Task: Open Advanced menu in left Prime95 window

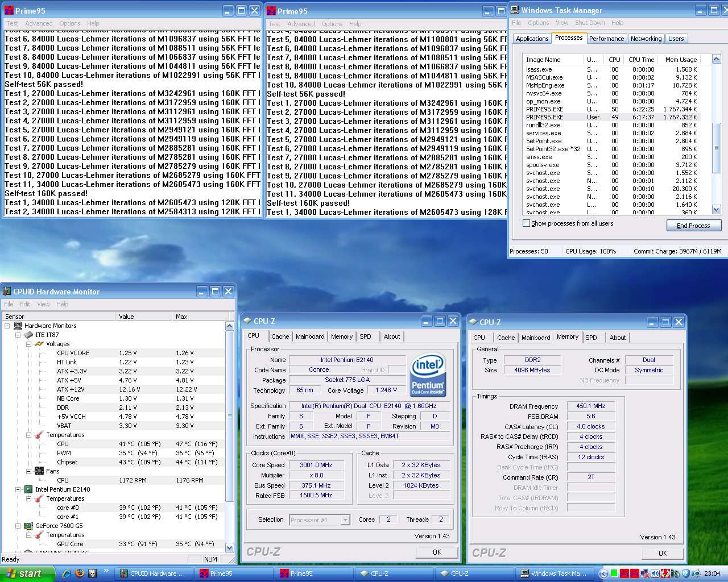Action: 39,23
